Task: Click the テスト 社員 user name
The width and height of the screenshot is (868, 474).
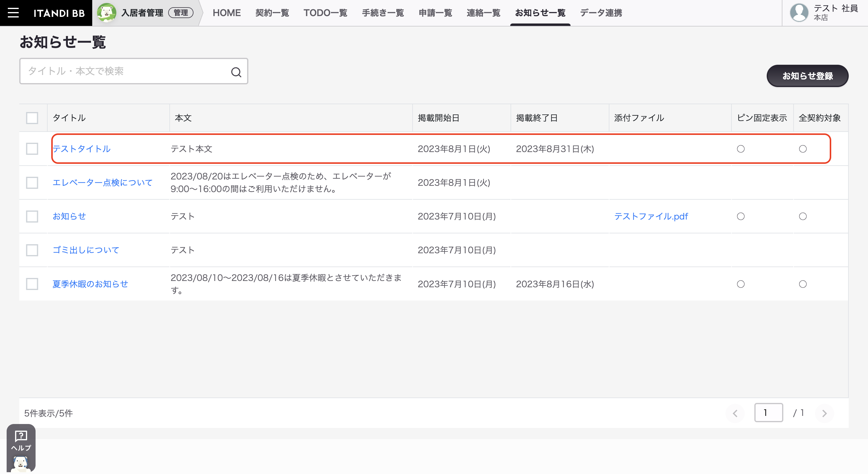Action: (x=835, y=8)
